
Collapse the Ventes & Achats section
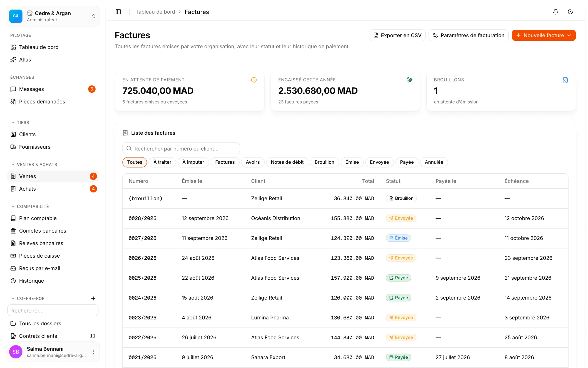(x=34, y=164)
